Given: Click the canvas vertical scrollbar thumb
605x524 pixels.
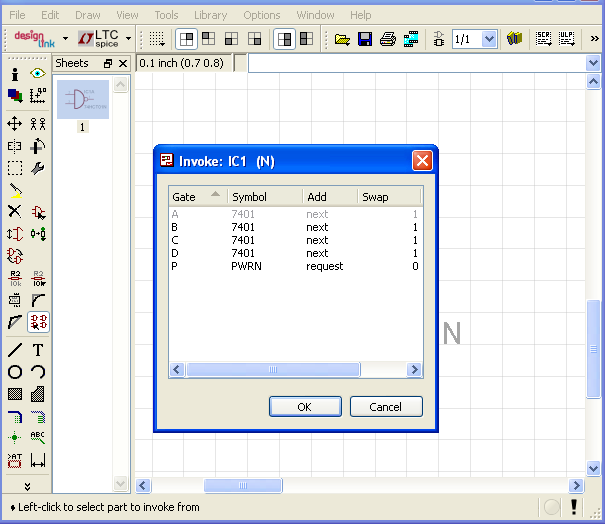Looking at the screenshot, I should (x=593, y=349).
